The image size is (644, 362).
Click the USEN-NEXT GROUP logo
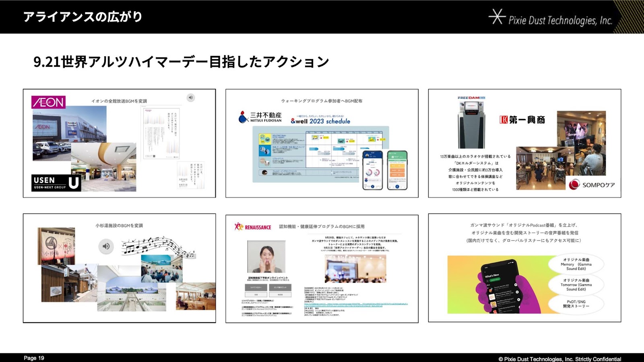tap(56, 183)
